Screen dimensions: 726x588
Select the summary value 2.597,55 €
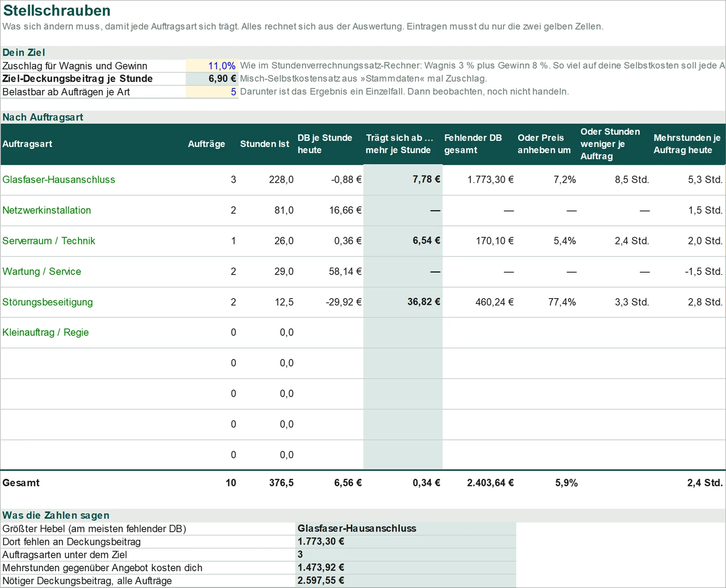pyautogui.click(x=406, y=581)
